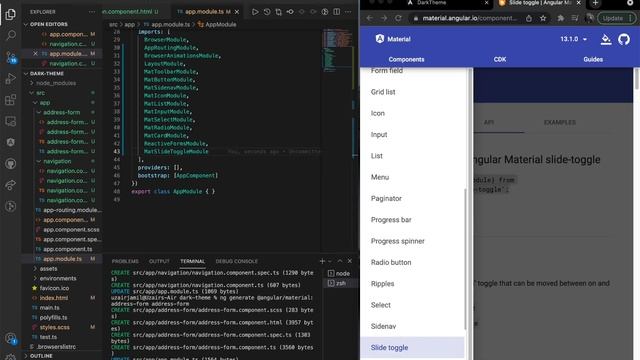This screenshot has width=640, height=360.
Task: Click the Angular Material logo
Action: coord(393,39)
